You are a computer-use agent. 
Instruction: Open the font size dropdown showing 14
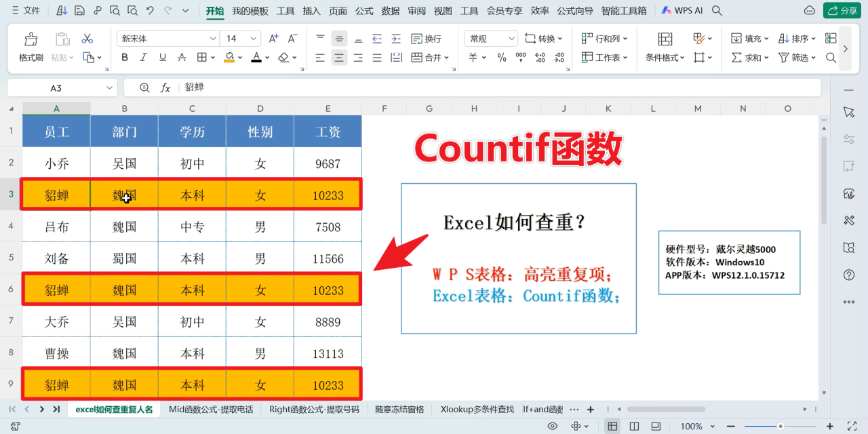point(254,39)
